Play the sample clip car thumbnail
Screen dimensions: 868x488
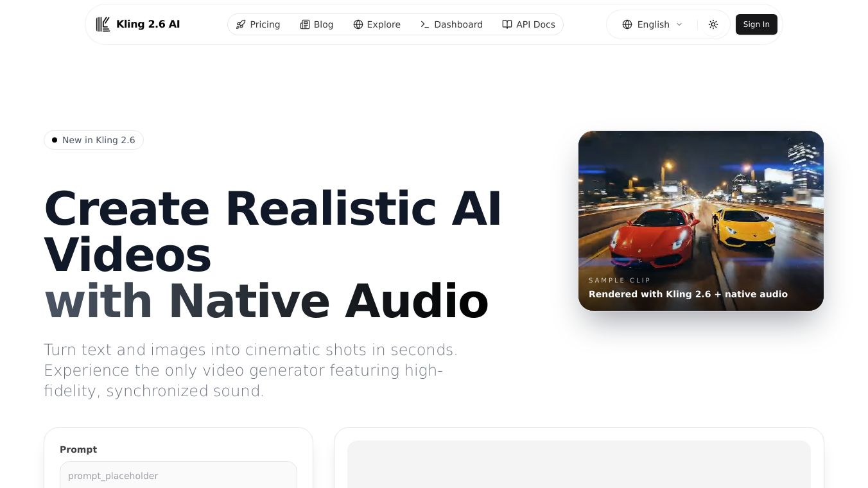coord(701,221)
